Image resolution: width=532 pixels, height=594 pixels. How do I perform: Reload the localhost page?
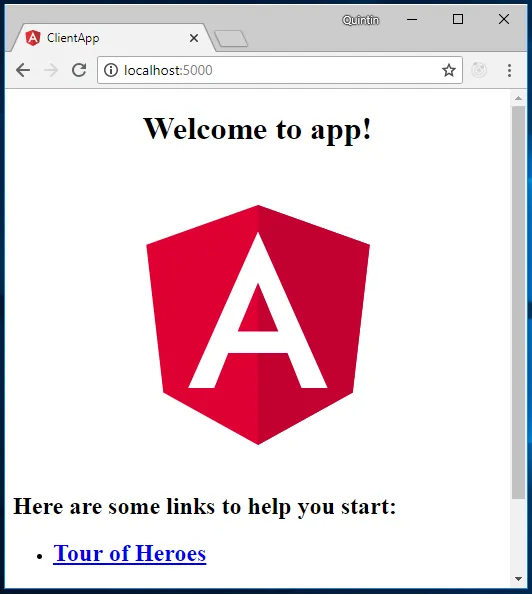[79, 70]
